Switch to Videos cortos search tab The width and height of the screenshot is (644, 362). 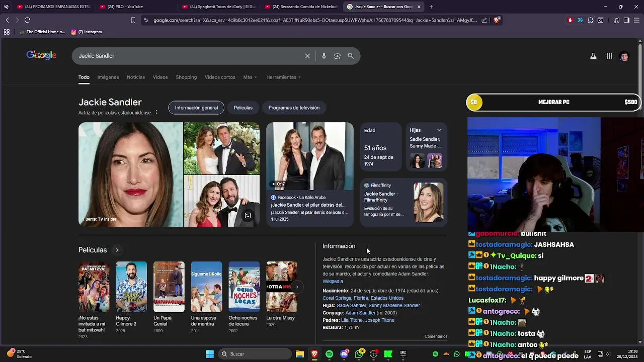[x=220, y=77]
